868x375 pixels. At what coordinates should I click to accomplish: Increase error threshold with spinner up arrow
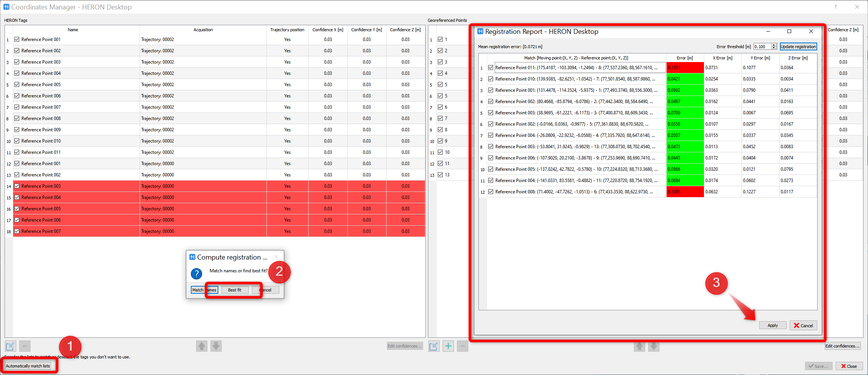pos(774,45)
